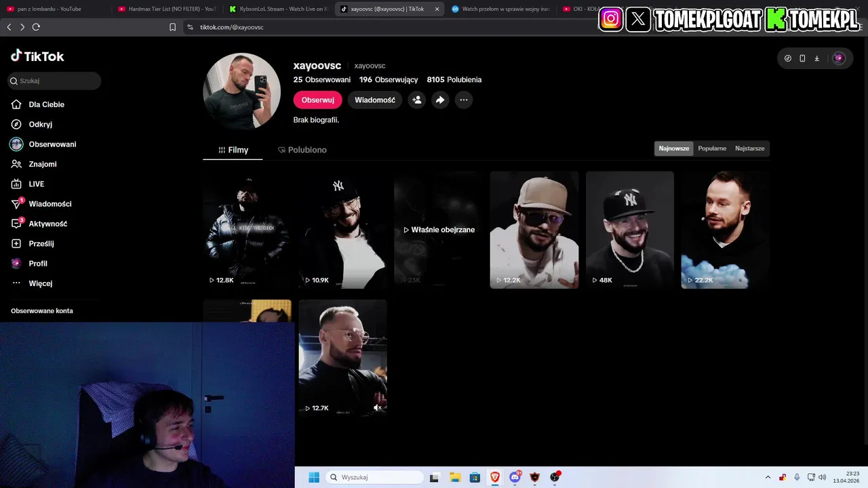Switch to RybsonLoL Stream Kick tab
Image resolution: width=868 pixels, height=488 pixels.
click(278, 9)
